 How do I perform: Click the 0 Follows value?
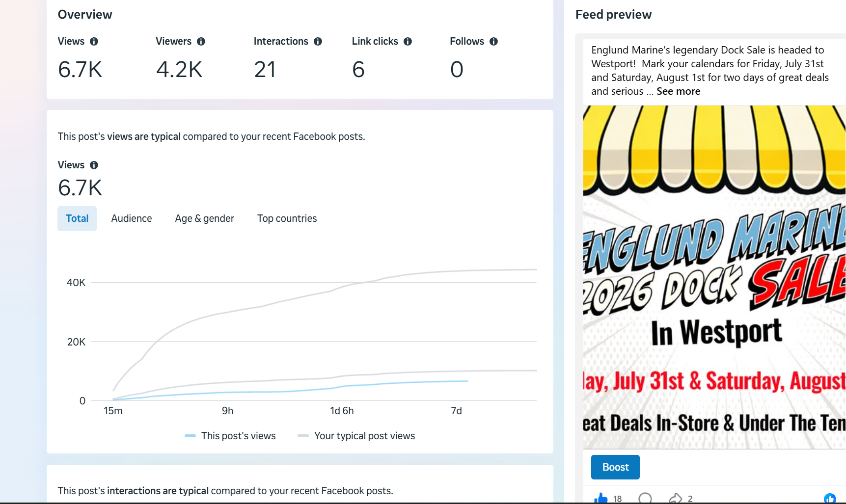(x=457, y=69)
